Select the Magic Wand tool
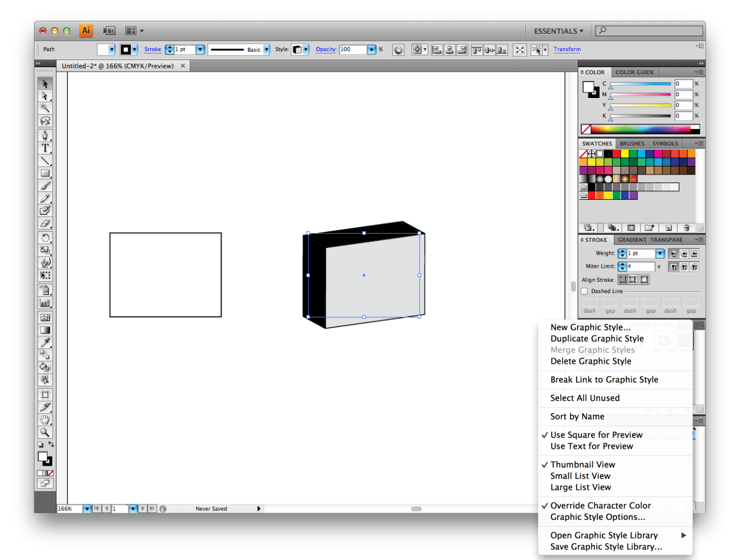740x560 pixels. coord(45,109)
